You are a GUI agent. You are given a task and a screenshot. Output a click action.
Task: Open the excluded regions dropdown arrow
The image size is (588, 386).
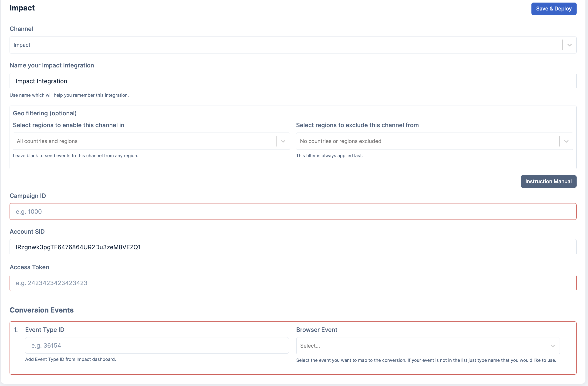click(x=566, y=141)
